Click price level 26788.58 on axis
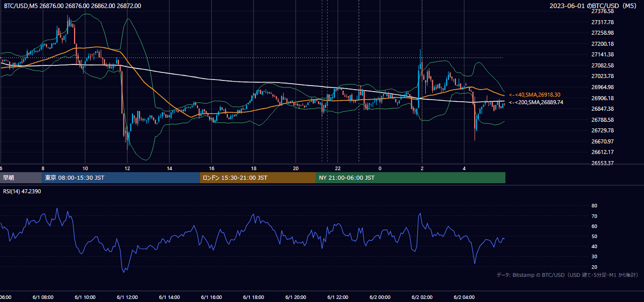 (603, 120)
